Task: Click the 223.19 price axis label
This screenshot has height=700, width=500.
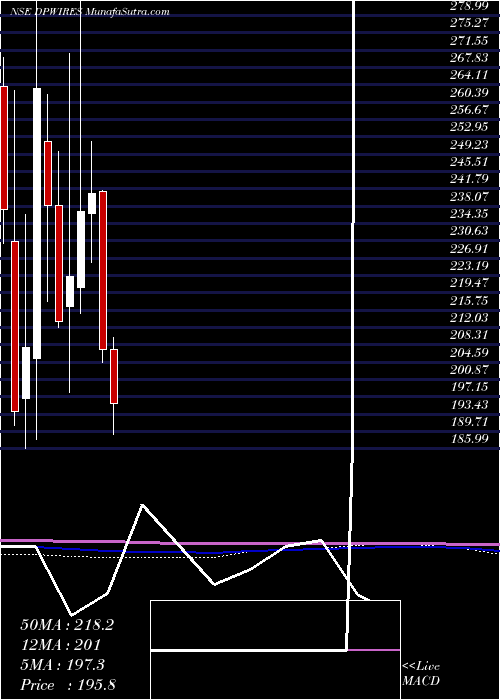Action: 468,265
